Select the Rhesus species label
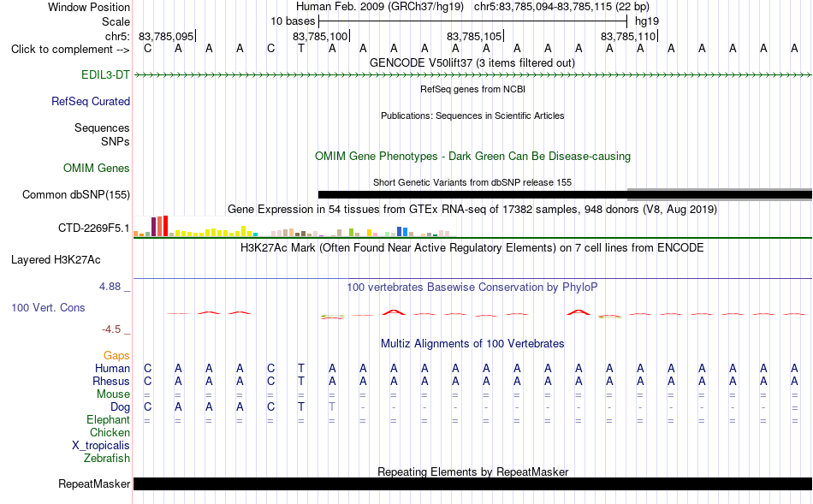The height and width of the screenshot is (504, 813). coord(111,381)
